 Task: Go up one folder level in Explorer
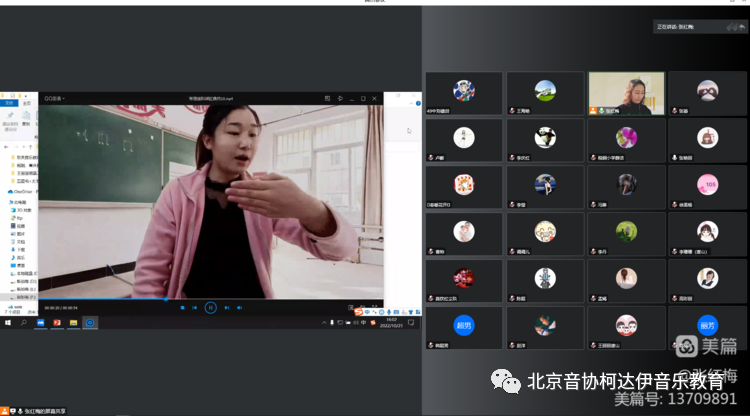coord(30,147)
